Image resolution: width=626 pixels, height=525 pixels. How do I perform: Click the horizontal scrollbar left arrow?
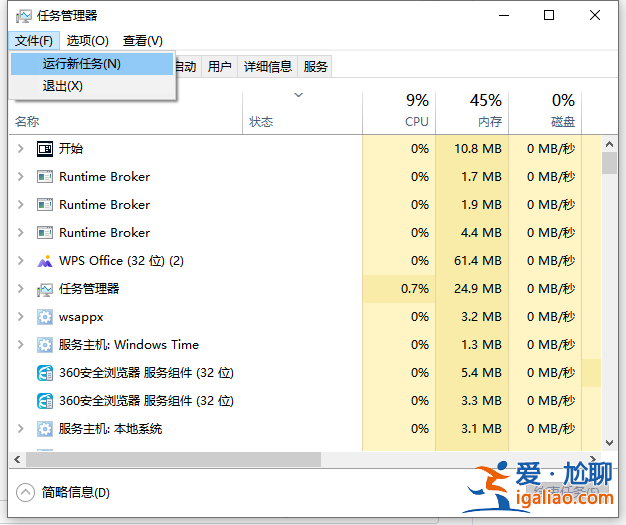click(17, 460)
